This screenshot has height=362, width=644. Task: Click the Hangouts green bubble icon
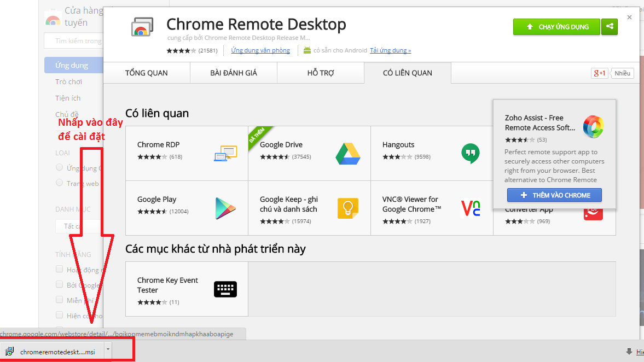point(470,154)
